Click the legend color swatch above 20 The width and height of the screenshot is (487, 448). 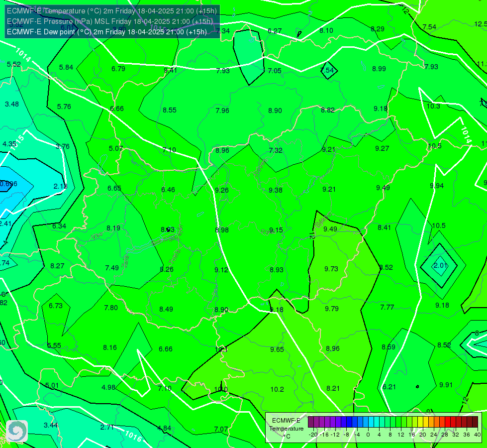(420, 422)
